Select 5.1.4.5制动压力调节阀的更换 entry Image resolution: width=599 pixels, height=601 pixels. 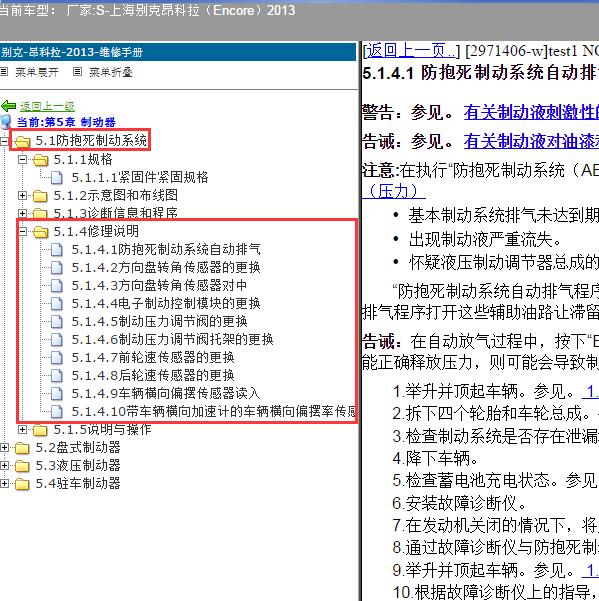[x=159, y=322]
